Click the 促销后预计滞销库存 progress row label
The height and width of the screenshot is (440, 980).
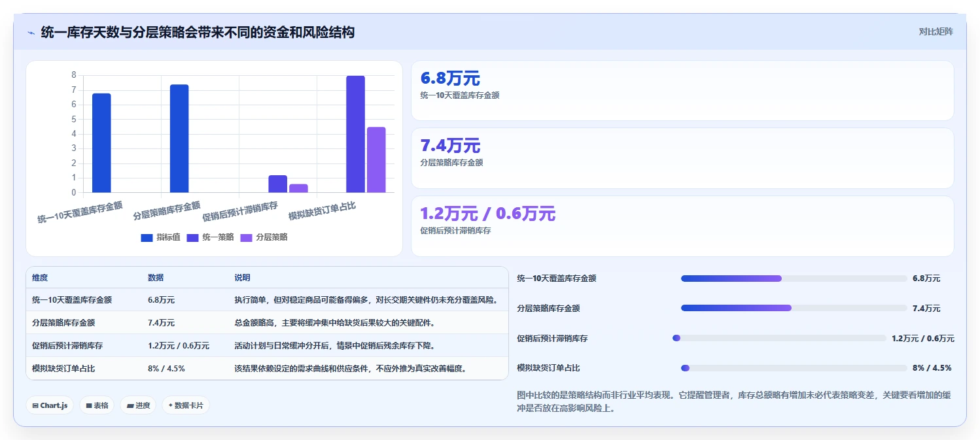(552, 339)
